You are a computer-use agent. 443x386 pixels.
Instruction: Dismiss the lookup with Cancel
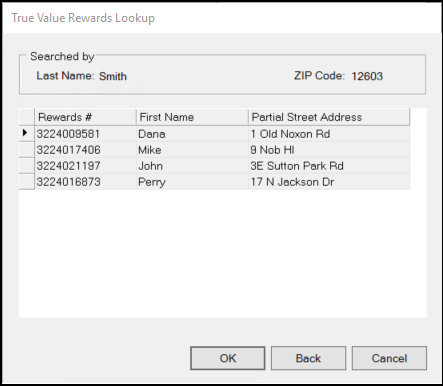[x=389, y=358]
